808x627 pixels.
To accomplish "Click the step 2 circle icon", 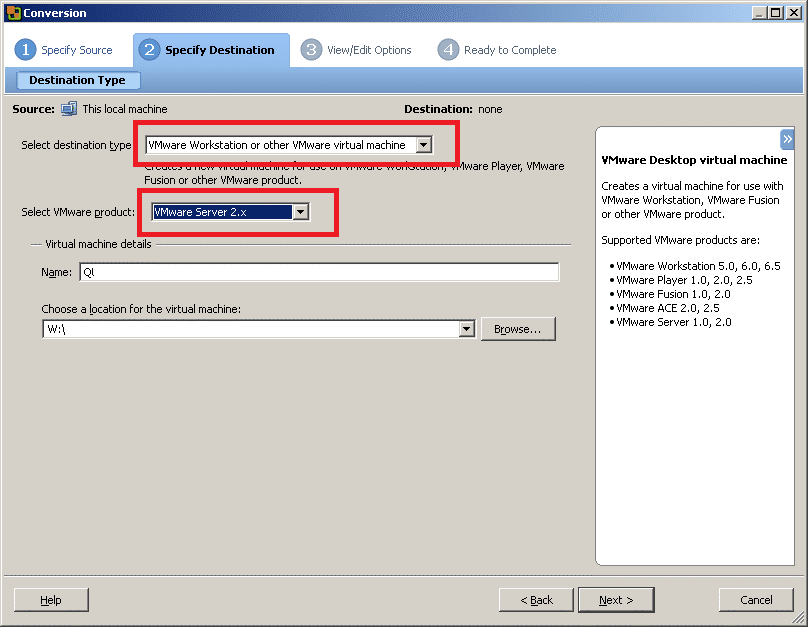I will point(149,50).
